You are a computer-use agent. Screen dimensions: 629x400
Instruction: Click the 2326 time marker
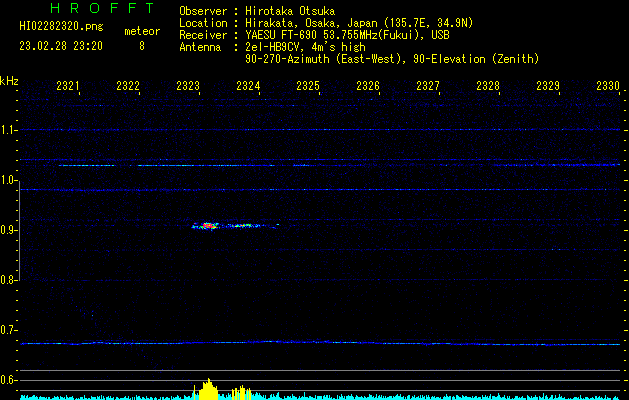(x=368, y=86)
